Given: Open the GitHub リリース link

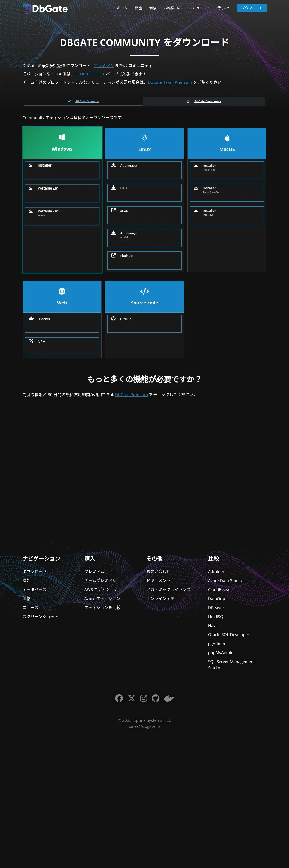Looking at the screenshot, I should pos(90,74).
